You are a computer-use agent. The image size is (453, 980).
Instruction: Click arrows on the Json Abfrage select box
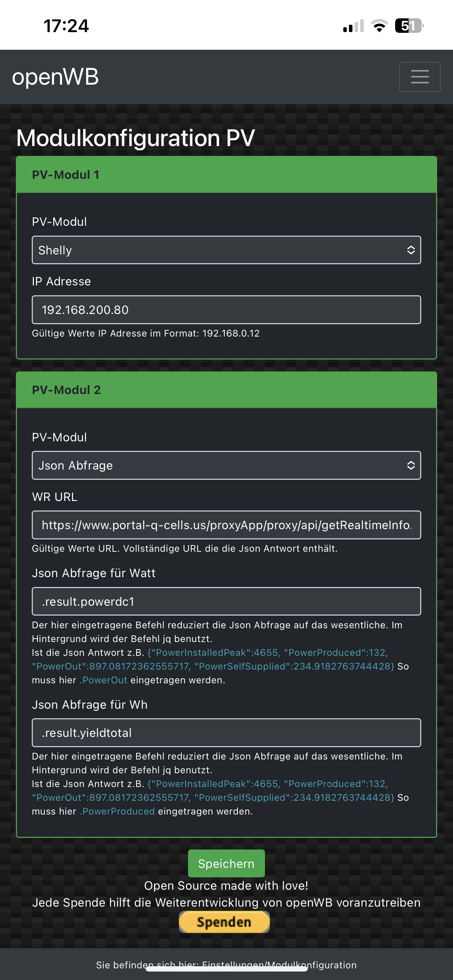coord(411,465)
